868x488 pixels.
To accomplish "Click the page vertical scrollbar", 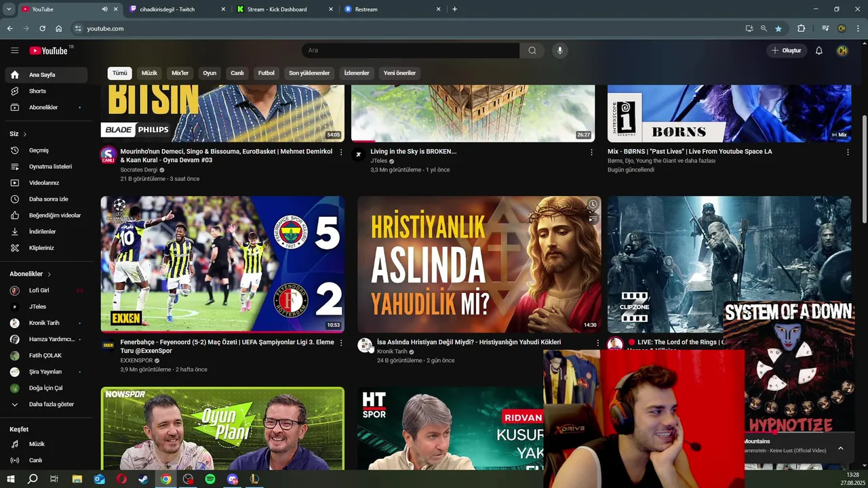I will click(x=864, y=169).
